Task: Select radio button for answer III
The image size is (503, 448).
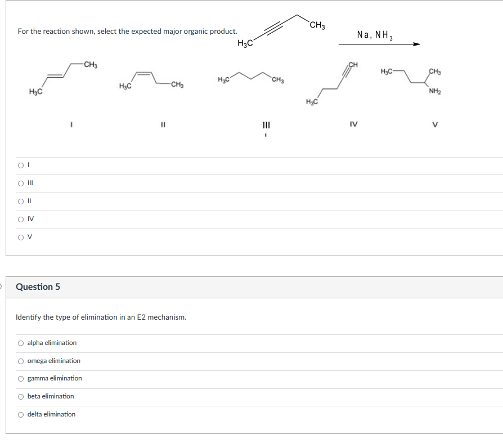Action: 20,182
